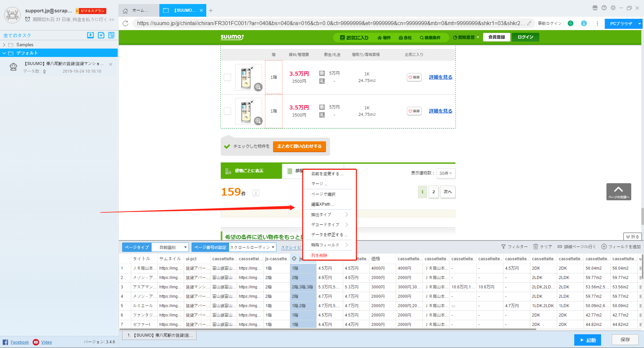Open the PCブラウザ dropdown arrow
Screen dimensions: 644x348
[x=640, y=24]
